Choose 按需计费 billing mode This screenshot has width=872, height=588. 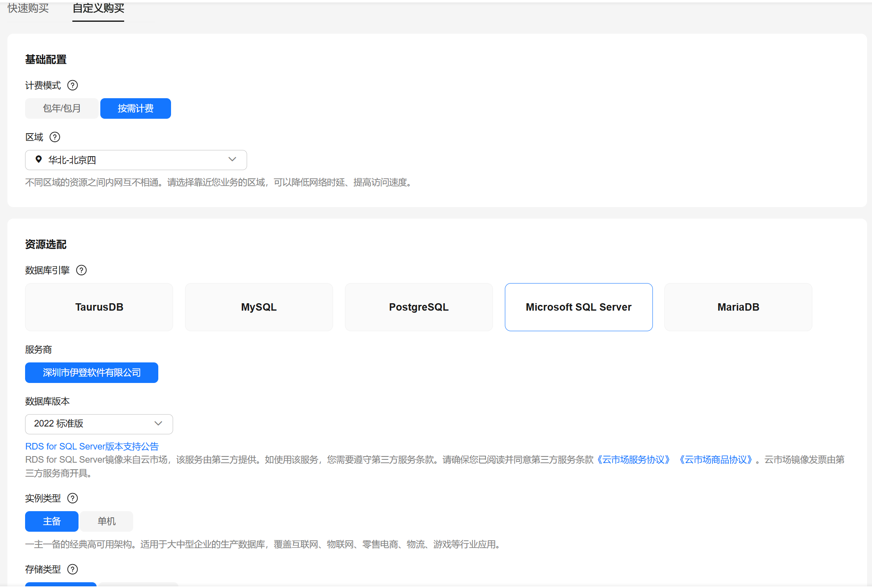tap(136, 108)
